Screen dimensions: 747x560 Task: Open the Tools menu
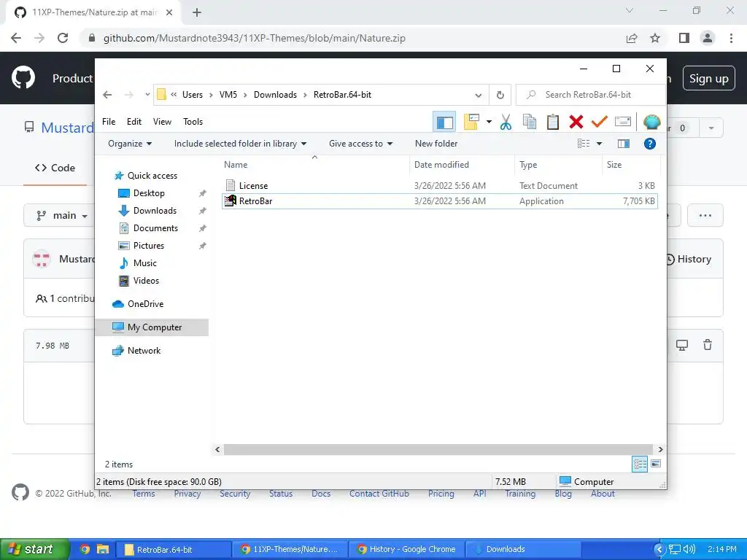193,122
